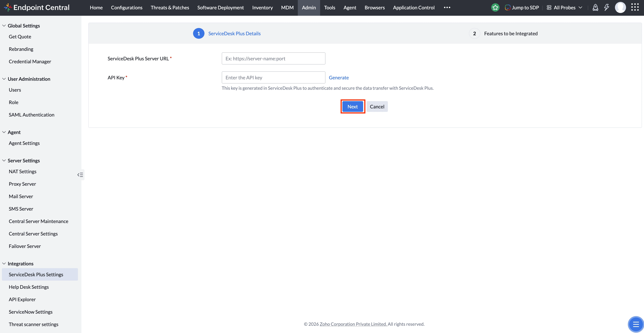Viewport: 644px width, 333px height.
Task: Select step 2 Features to be Integrated
Action: tap(503, 34)
